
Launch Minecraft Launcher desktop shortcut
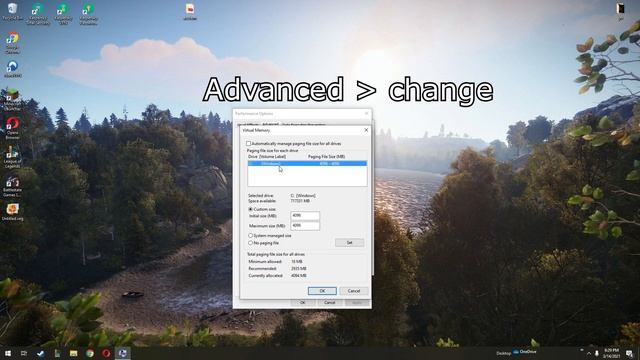12,99
